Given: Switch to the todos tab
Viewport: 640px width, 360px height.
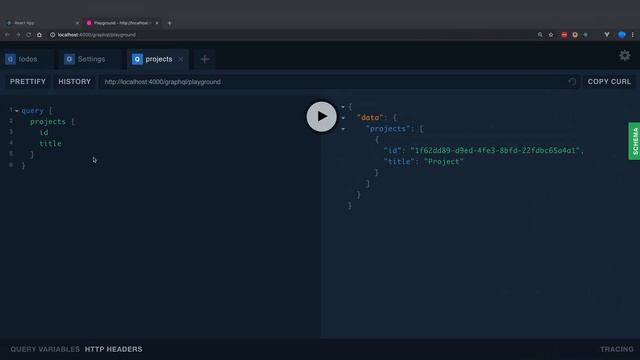Looking at the screenshot, I should (27, 59).
